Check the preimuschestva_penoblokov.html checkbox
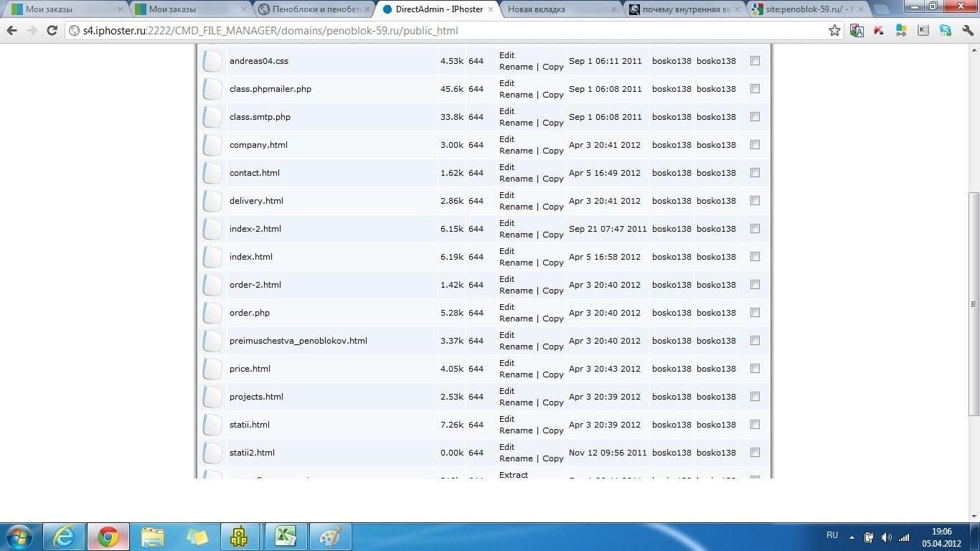 tap(755, 341)
